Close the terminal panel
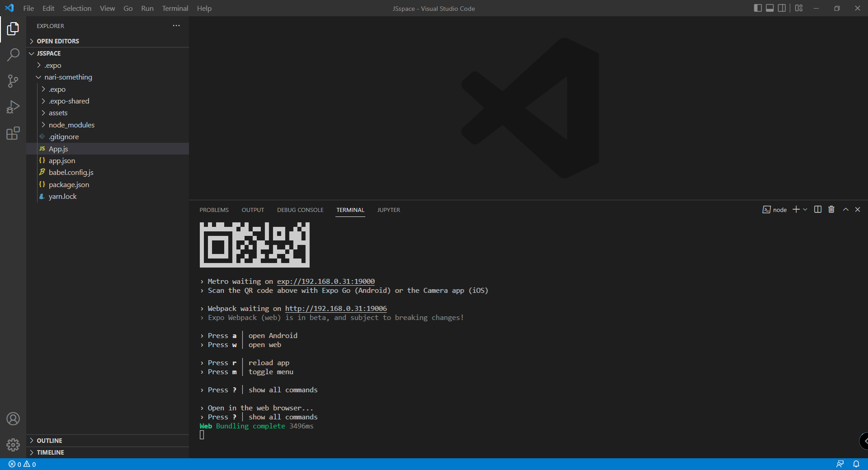Screen dimensions: 868x470 coord(858,210)
